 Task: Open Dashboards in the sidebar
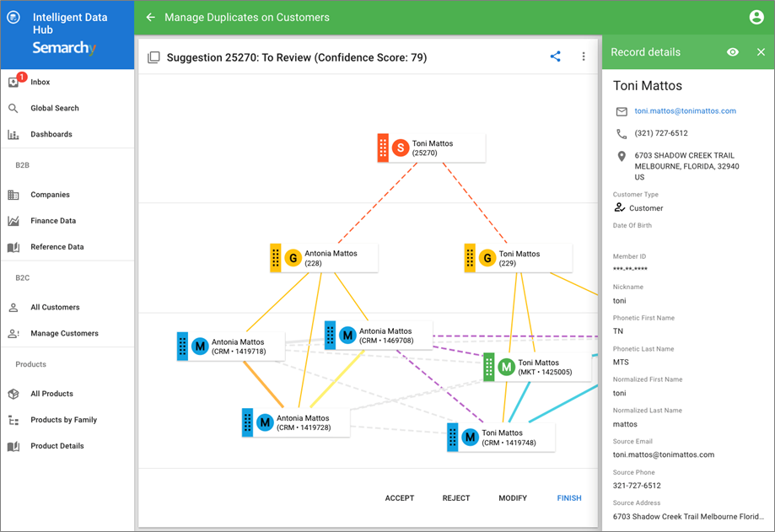67,134
